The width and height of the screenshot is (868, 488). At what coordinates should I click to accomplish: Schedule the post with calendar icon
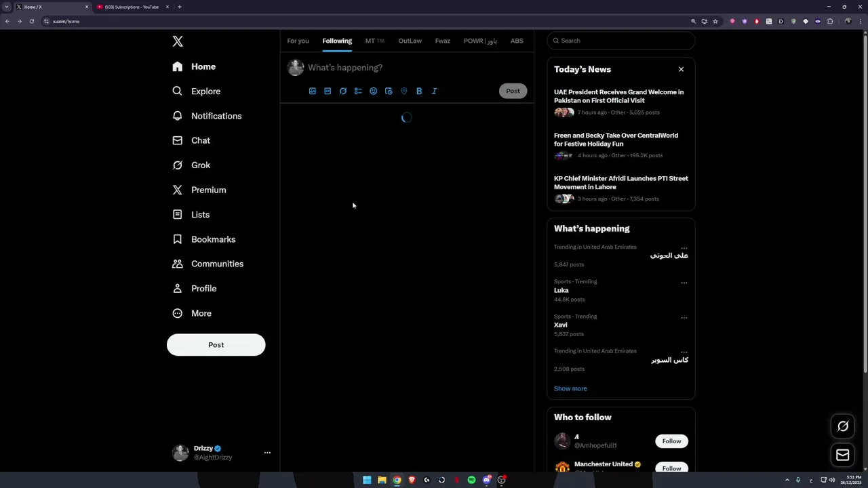click(389, 91)
